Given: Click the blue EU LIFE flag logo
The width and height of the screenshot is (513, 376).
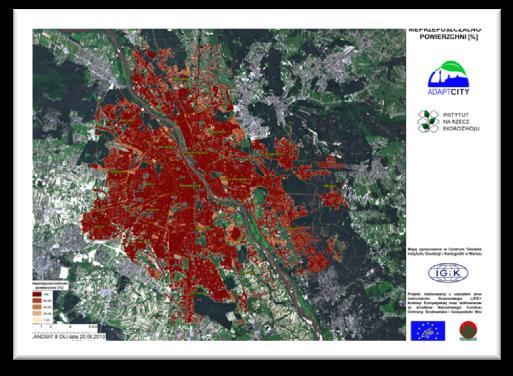Looking at the screenshot, I should [428, 331].
